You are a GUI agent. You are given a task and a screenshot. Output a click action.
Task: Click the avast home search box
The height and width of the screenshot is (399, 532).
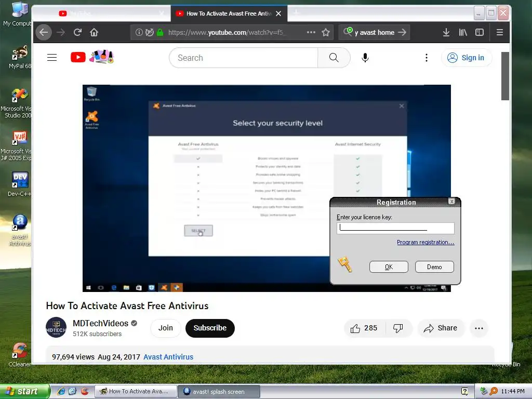374,32
